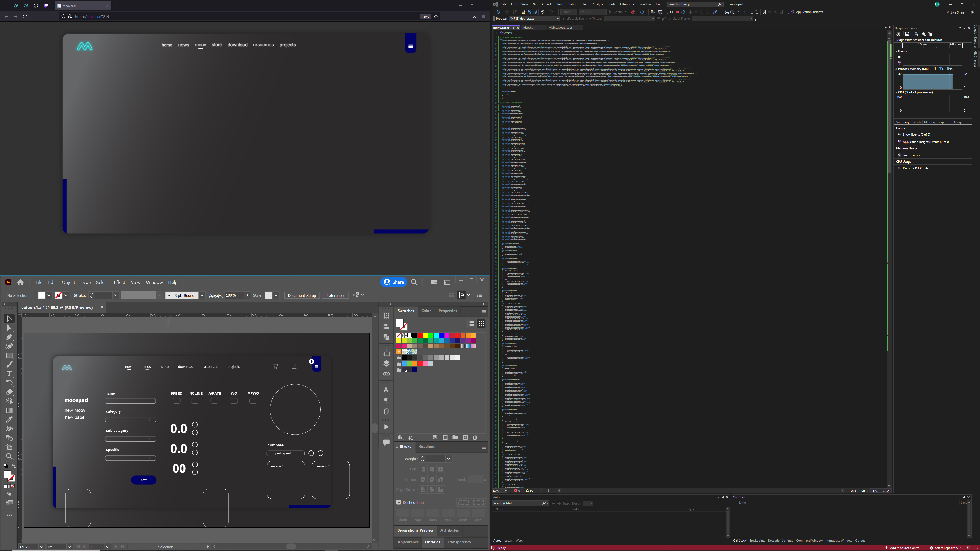The height and width of the screenshot is (551, 980).
Task: Toggle the Dashed Line checkbox
Action: coord(399,502)
